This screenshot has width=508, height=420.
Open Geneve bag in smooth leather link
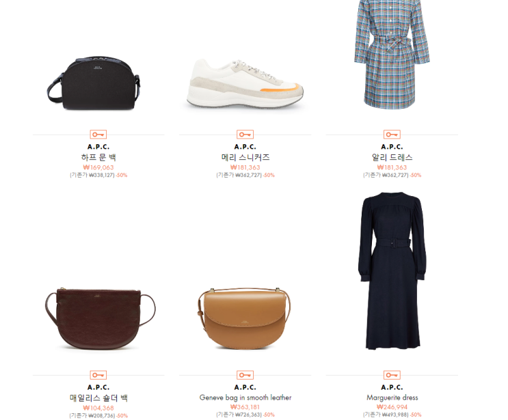click(245, 397)
